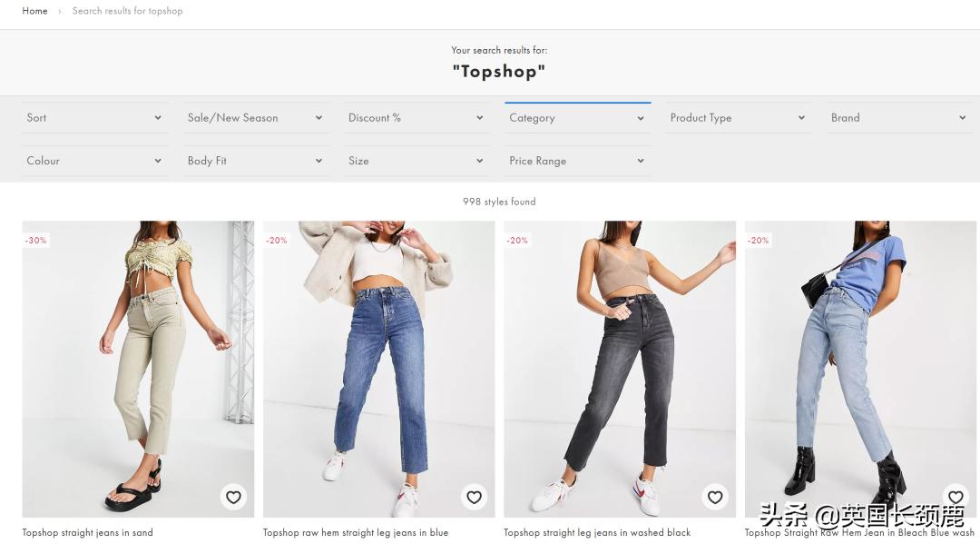View bleach blue wash jeans product image
Screen dimensions: 980x544
point(860,369)
